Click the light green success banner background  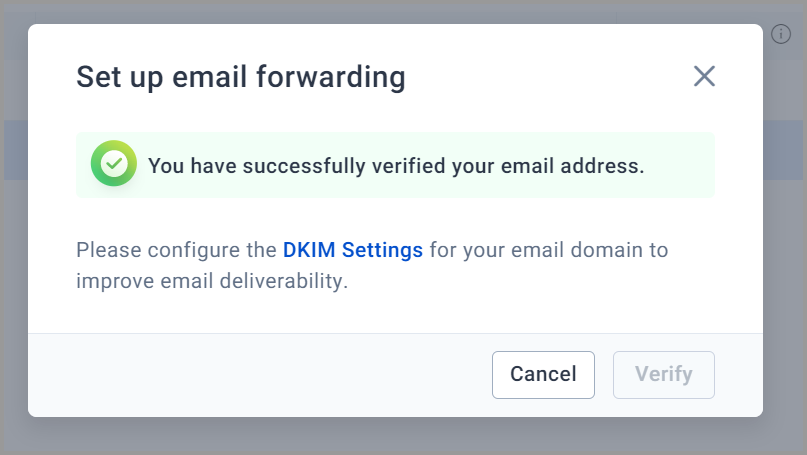pyautogui.click(x=395, y=165)
